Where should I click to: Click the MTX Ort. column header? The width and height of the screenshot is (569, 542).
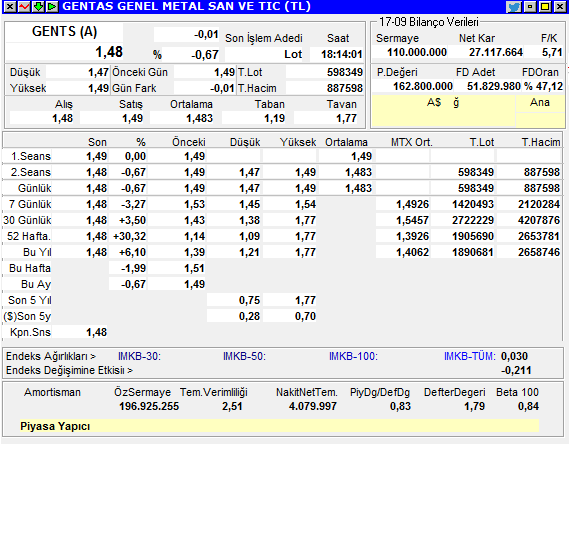pos(412,142)
